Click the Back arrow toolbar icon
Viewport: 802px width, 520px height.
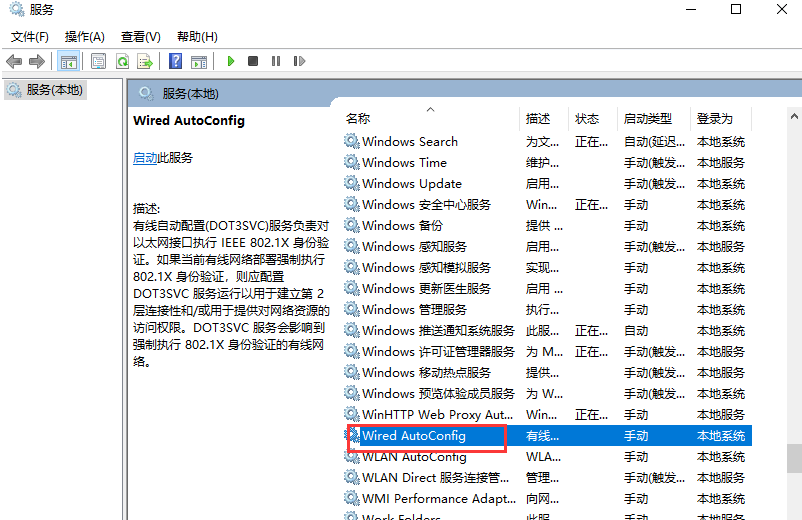click(14, 61)
